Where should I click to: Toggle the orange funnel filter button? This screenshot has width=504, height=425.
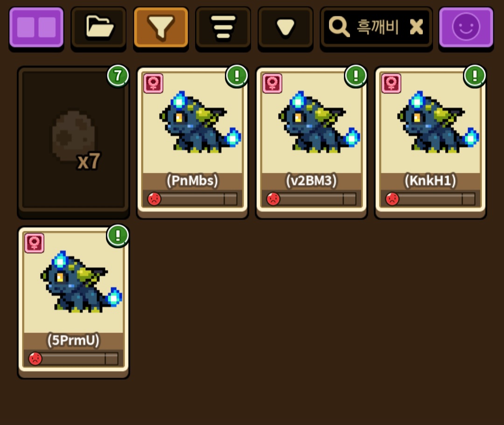click(x=161, y=28)
